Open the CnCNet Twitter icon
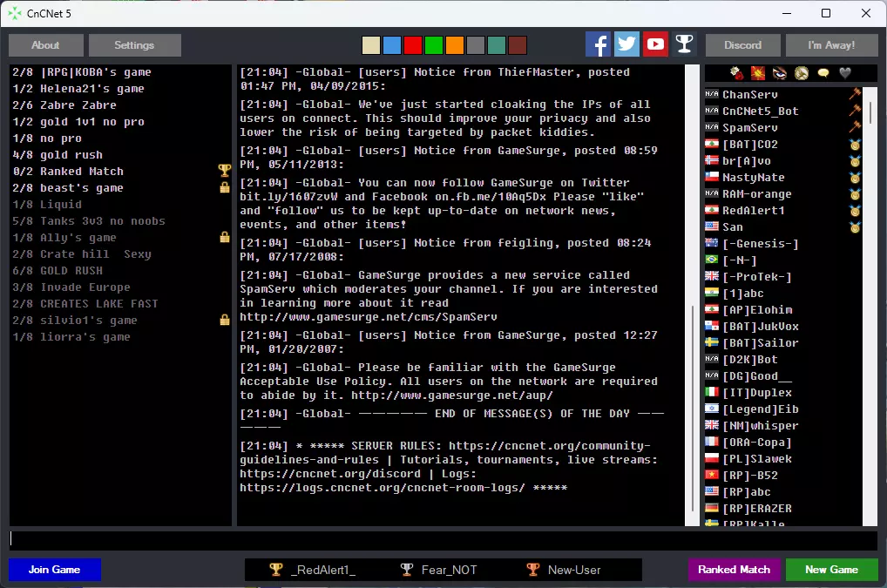Image resolution: width=887 pixels, height=588 pixels. pos(626,44)
